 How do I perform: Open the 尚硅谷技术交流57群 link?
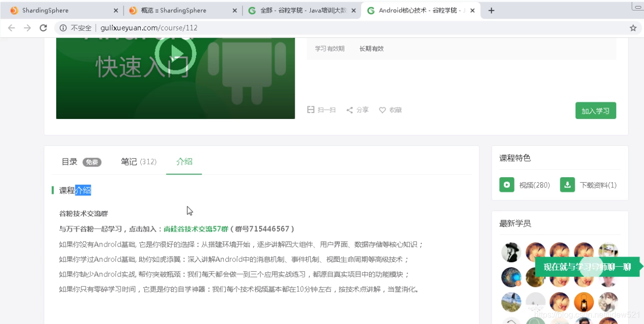(196, 229)
